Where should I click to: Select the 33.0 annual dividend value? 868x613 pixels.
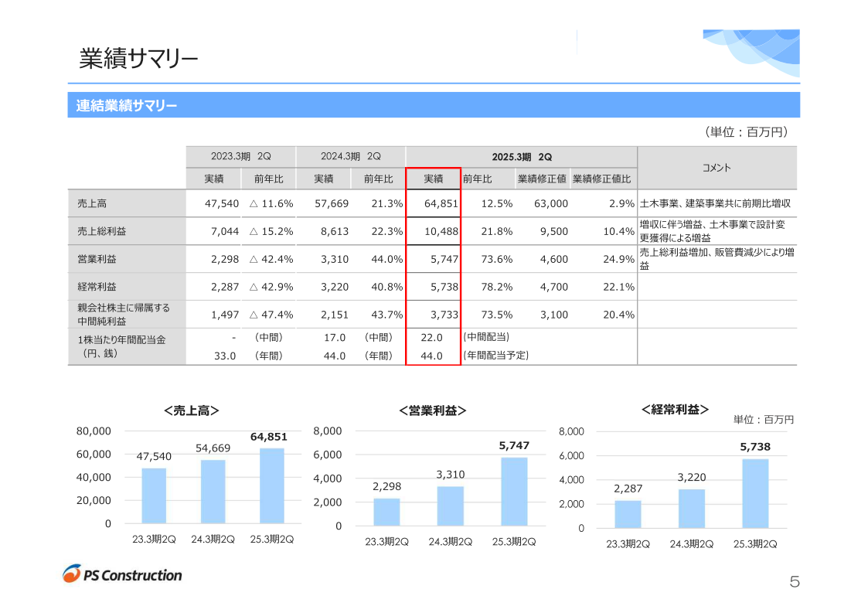tap(225, 356)
